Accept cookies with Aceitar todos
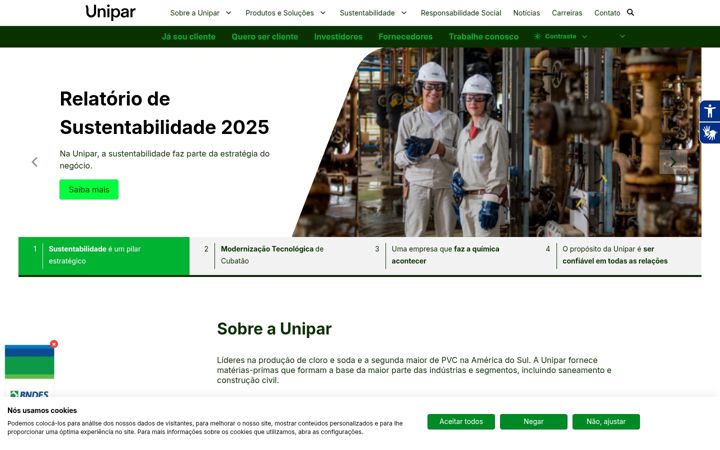The width and height of the screenshot is (720, 450). [461, 422]
